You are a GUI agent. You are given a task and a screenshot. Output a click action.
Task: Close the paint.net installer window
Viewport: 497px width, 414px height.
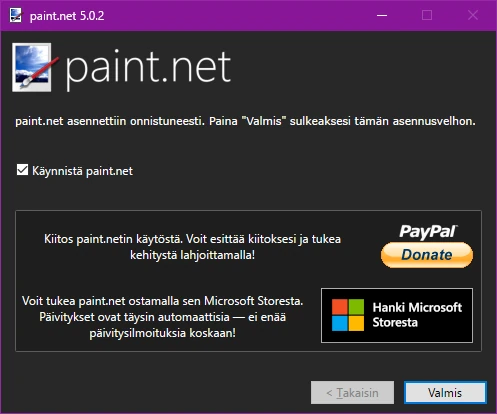[x=473, y=15]
